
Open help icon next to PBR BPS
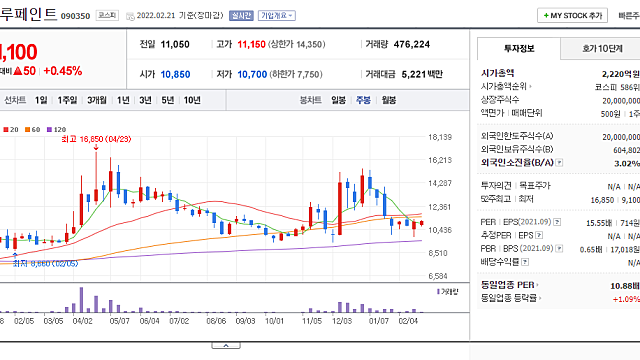pos(559,248)
